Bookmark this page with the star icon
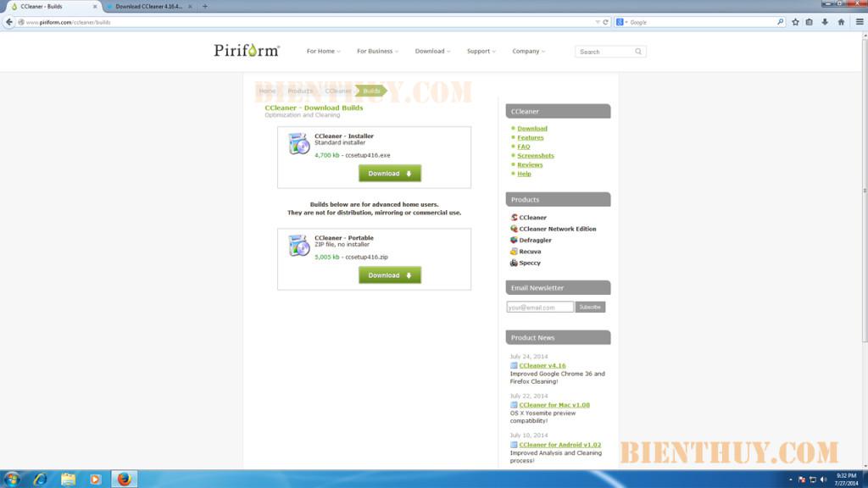 795,22
